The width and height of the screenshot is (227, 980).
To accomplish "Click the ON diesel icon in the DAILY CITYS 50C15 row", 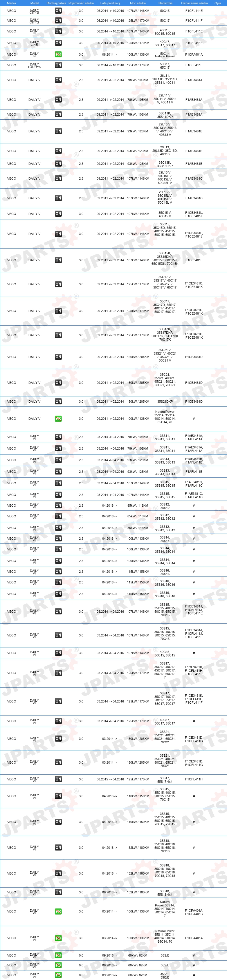I will point(58,11).
